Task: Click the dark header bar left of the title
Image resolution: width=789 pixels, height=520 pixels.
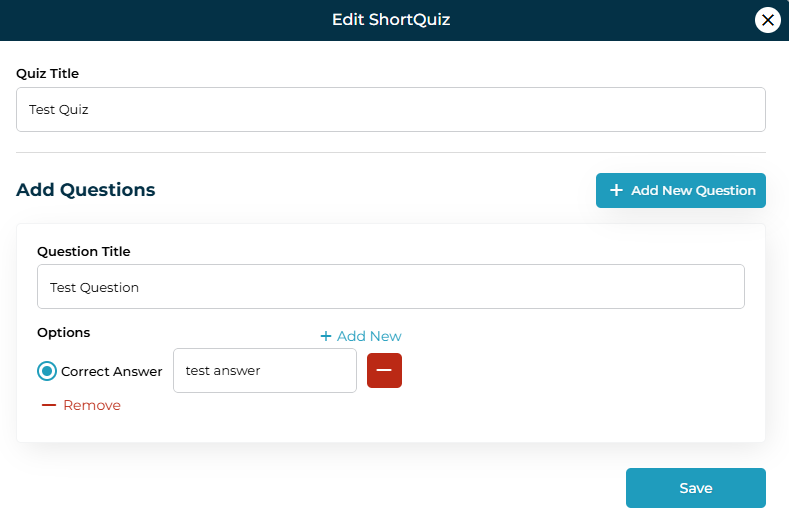Action: [150, 20]
